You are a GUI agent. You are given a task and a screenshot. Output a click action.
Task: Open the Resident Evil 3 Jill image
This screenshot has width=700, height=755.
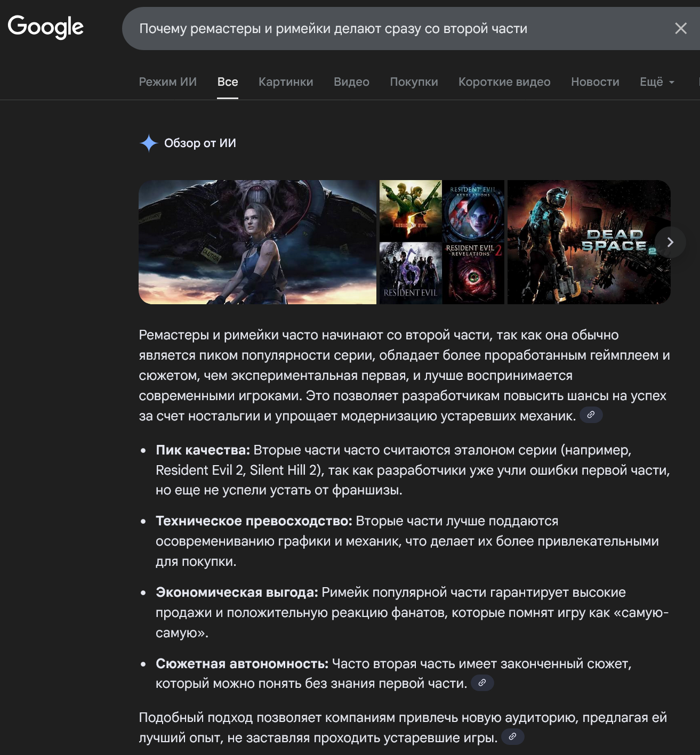258,242
